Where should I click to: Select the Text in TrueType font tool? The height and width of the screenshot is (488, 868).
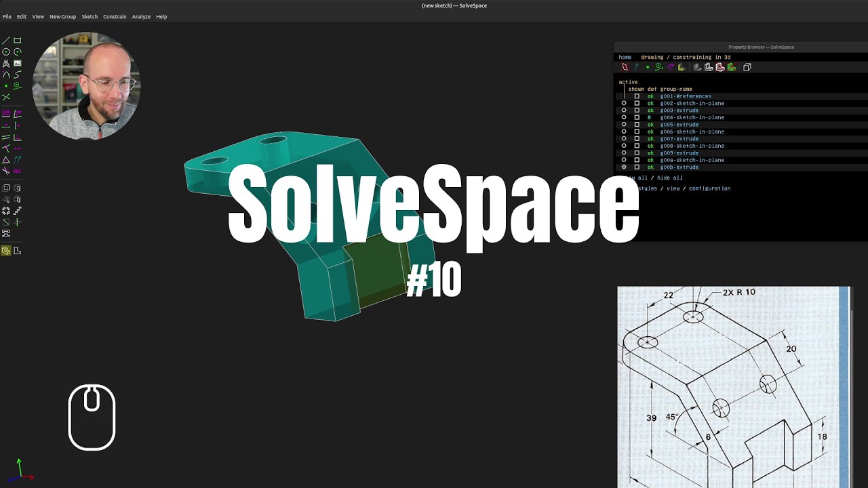point(6,63)
